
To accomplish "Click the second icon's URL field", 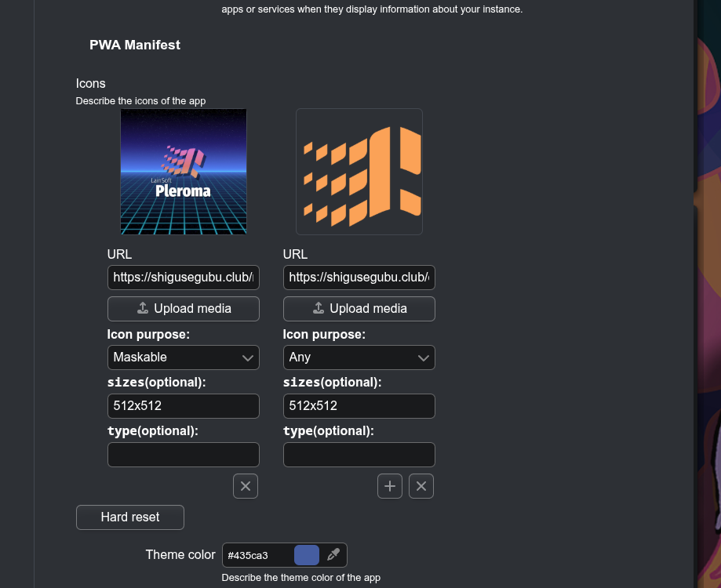I will 359,278.
